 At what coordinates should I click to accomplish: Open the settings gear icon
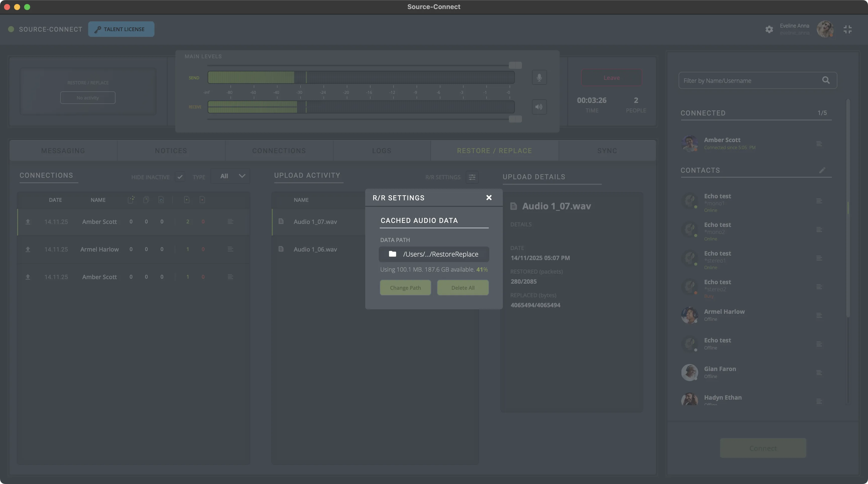click(769, 29)
